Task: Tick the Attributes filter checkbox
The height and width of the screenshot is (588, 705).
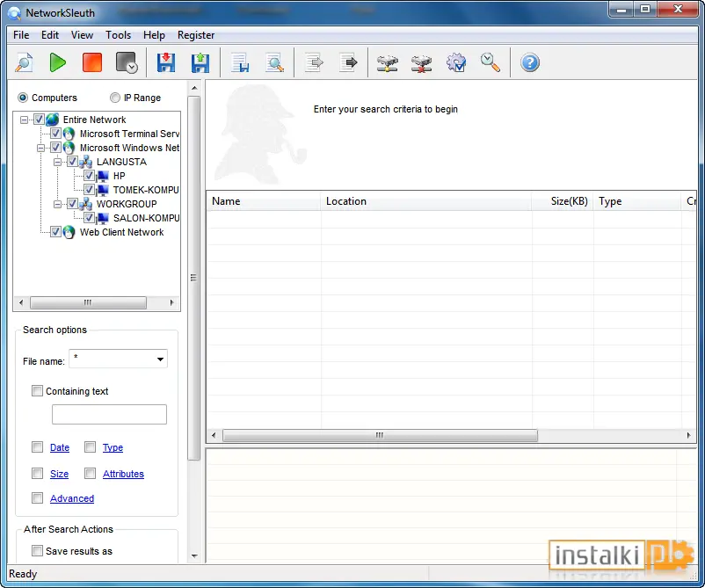Action: (x=90, y=474)
